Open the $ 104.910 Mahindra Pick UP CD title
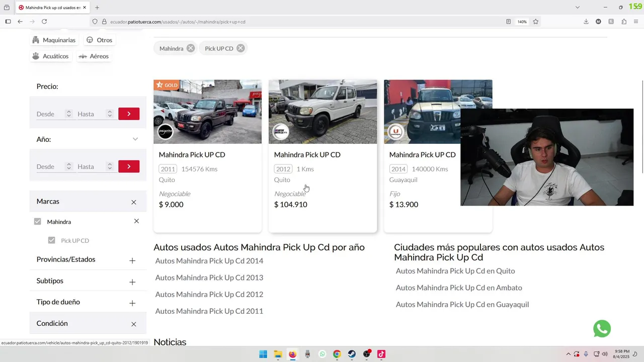The width and height of the screenshot is (644, 362). tap(307, 155)
